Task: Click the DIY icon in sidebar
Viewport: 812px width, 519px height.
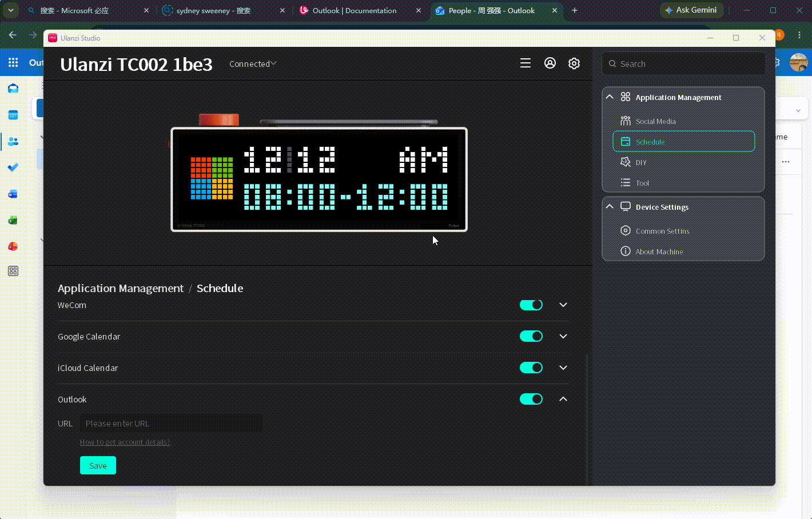Action: tap(626, 162)
